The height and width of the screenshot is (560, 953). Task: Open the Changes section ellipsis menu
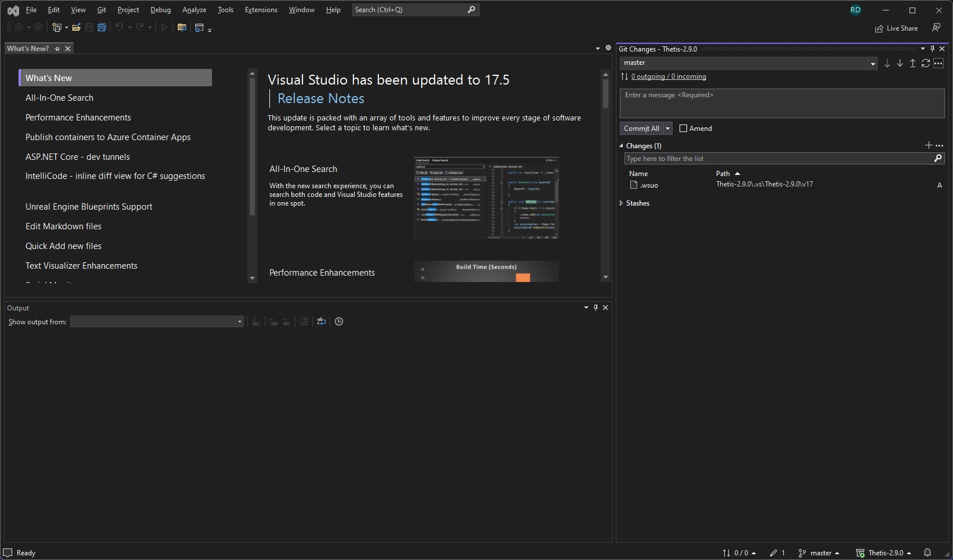[x=940, y=145]
